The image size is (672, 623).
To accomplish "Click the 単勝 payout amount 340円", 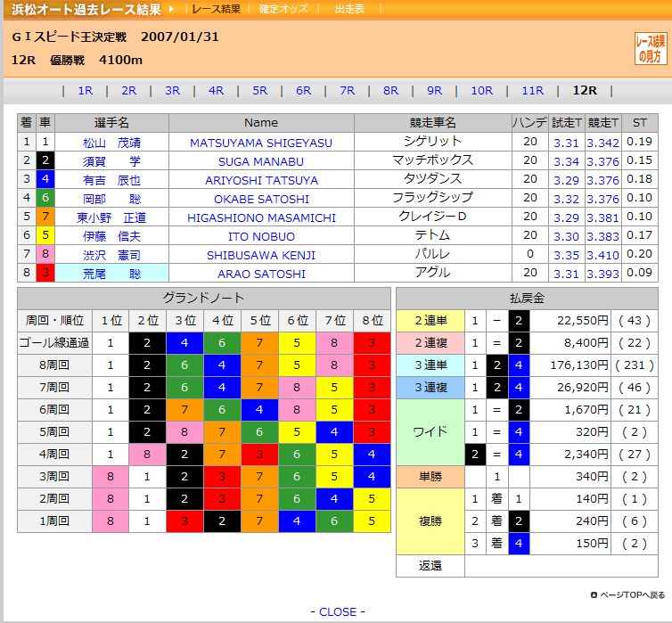I will click(592, 477).
